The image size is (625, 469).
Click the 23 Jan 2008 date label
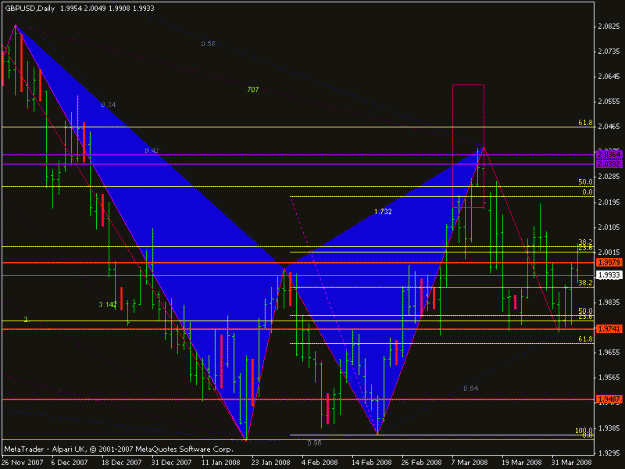271,462
